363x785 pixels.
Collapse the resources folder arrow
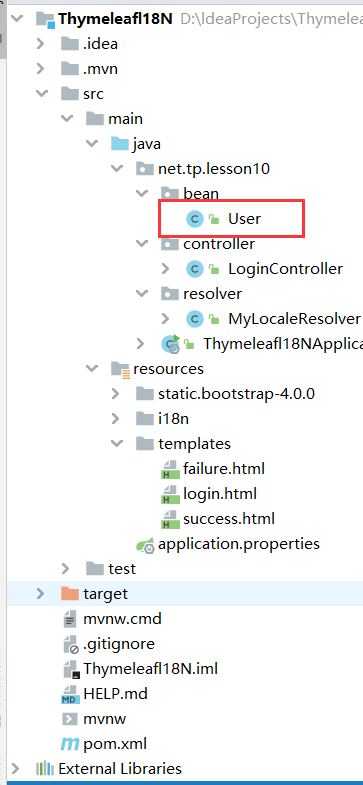(x=92, y=368)
